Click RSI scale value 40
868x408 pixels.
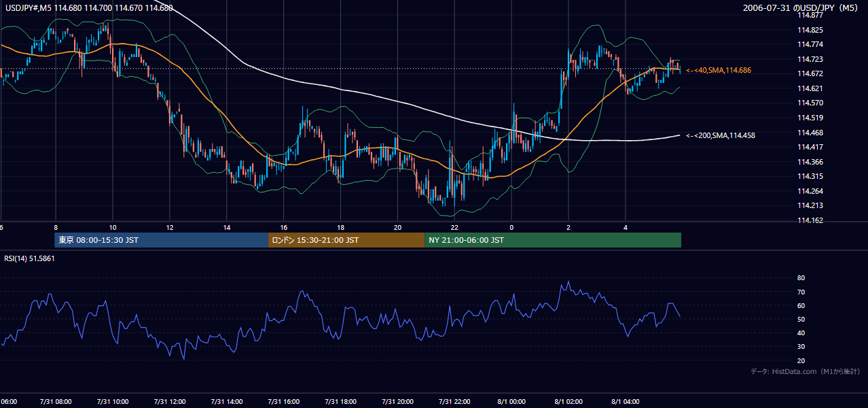(801, 333)
